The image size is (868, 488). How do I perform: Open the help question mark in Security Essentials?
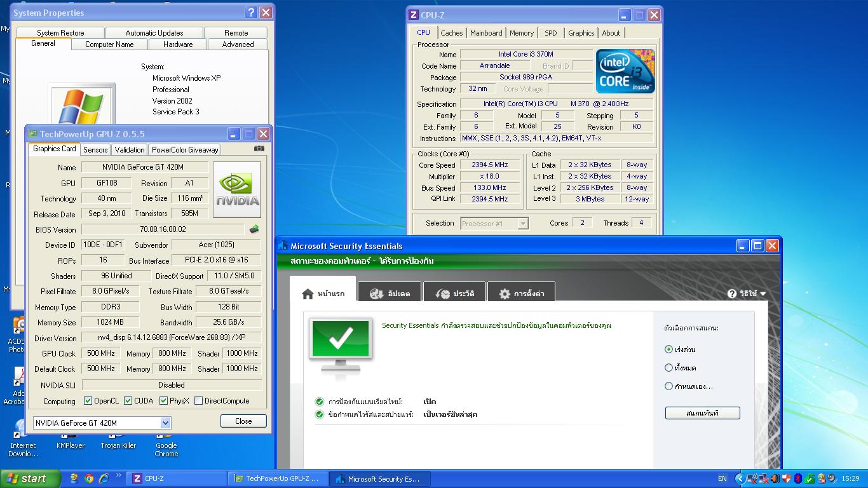pos(732,294)
